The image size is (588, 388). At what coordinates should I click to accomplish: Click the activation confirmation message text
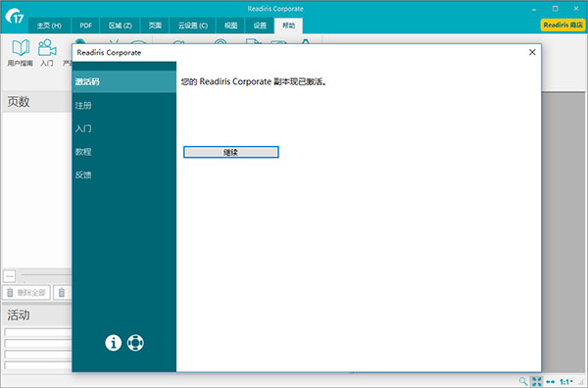(254, 81)
